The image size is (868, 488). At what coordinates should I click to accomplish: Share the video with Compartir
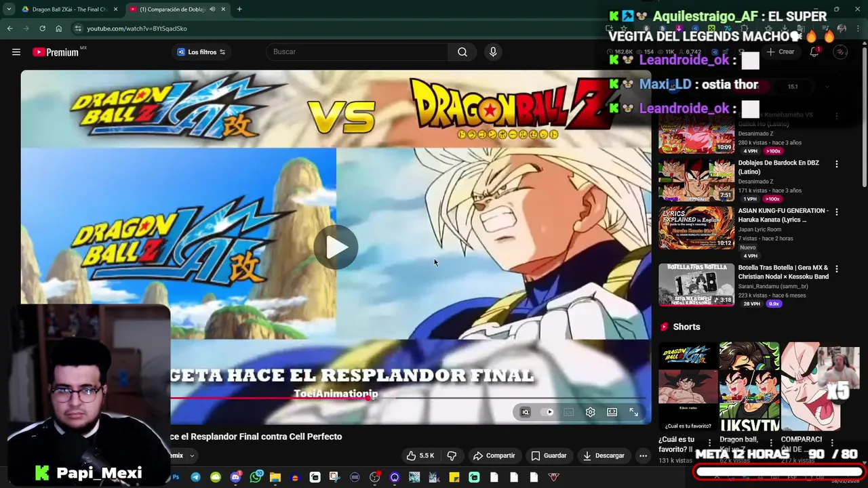[x=494, y=455]
